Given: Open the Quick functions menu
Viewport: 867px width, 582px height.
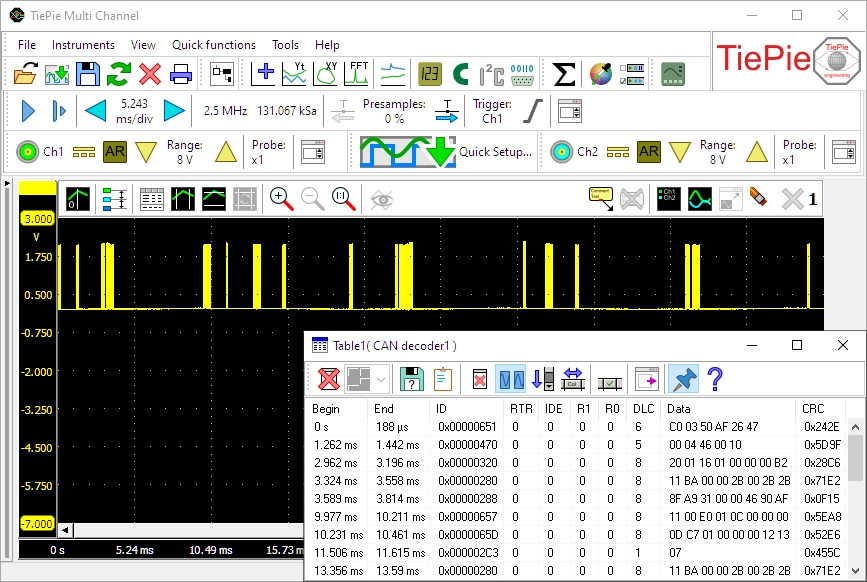Looking at the screenshot, I should point(214,45).
